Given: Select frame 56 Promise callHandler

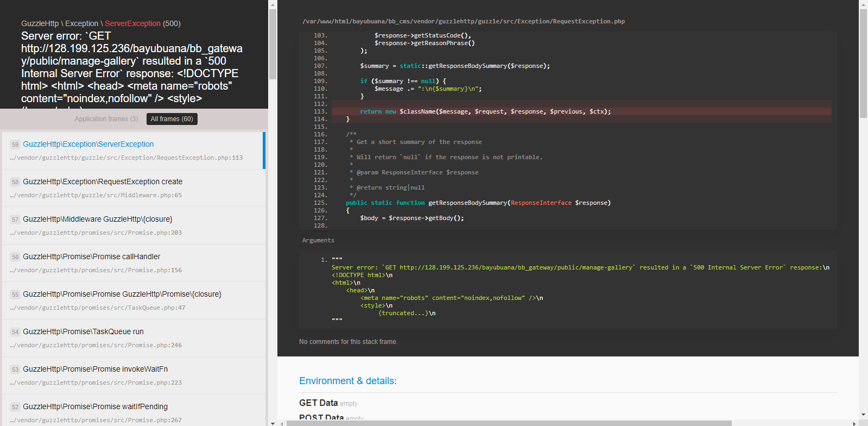Looking at the screenshot, I should tap(92, 256).
